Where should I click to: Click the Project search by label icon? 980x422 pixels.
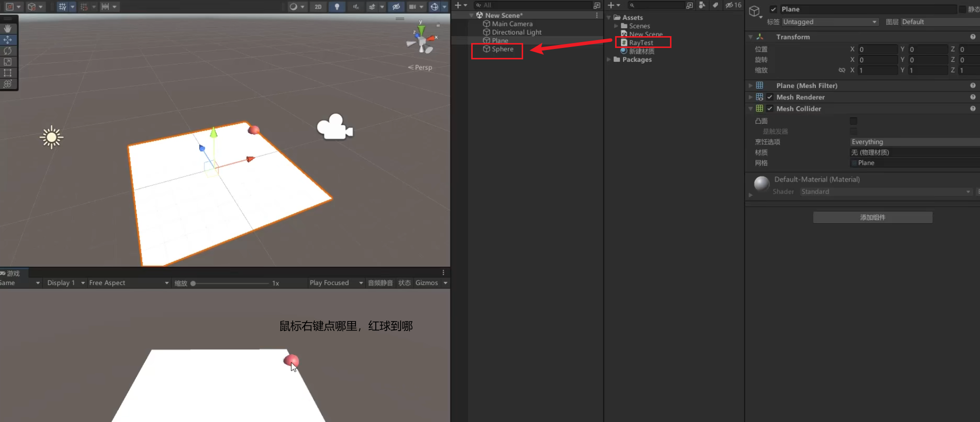click(x=715, y=5)
